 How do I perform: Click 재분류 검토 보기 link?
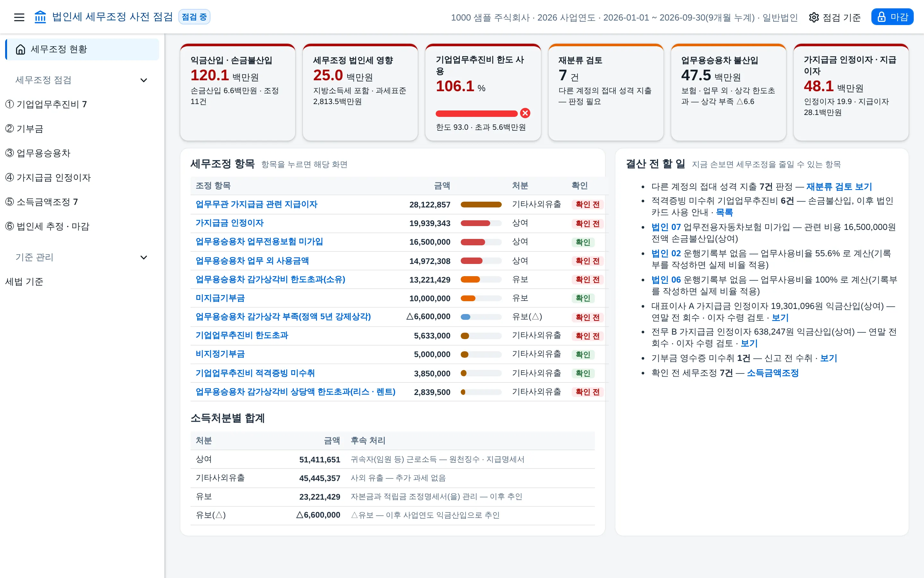(x=839, y=187)
